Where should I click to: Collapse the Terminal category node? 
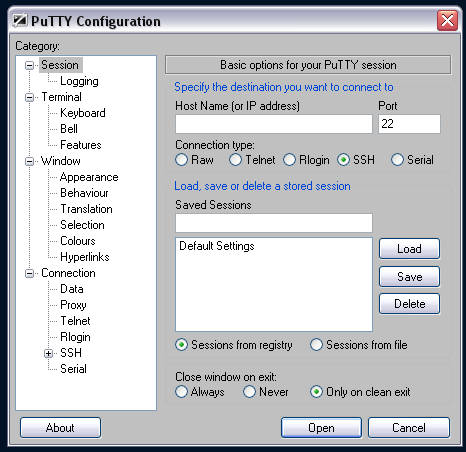tap(30, 97)
